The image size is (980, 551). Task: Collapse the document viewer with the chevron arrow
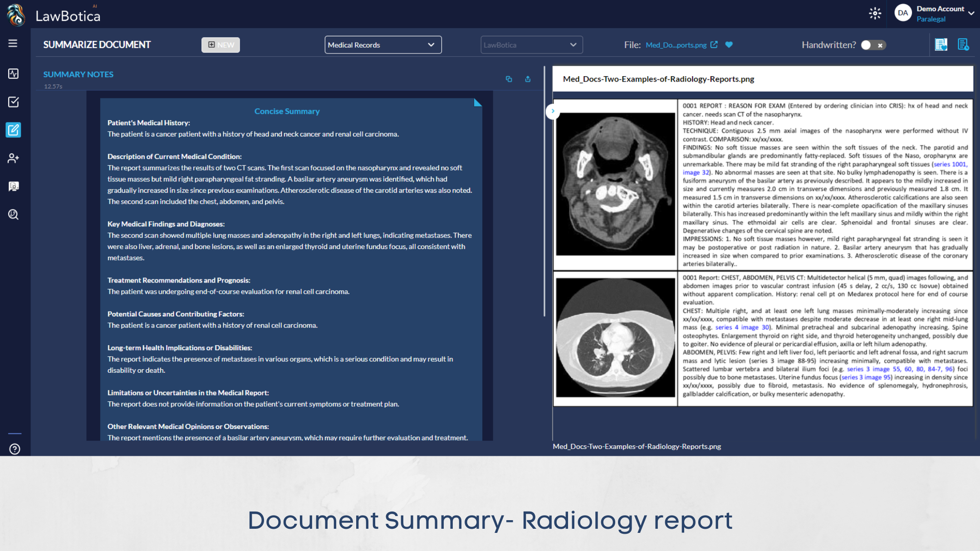tap(553, 111)
